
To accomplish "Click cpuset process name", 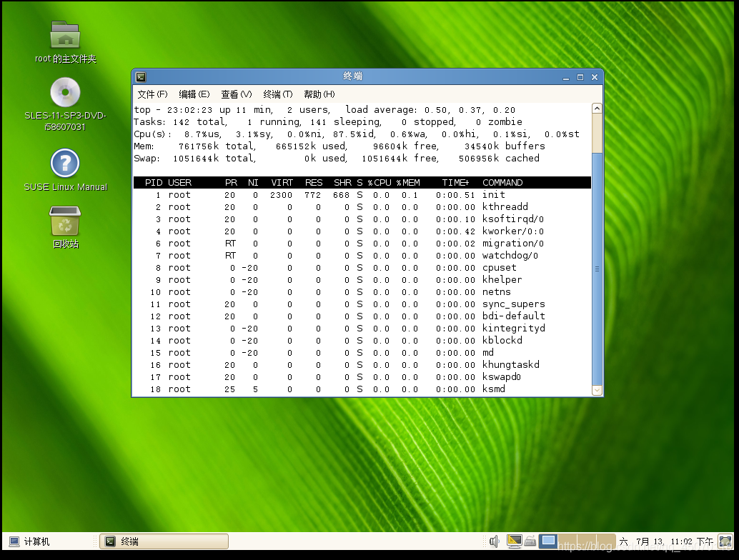I will [x=499, y=268].
